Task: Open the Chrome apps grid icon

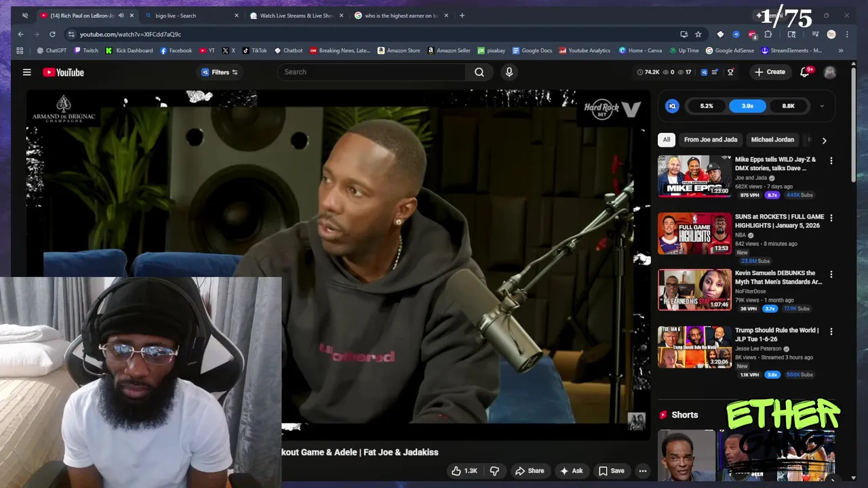Action: coord(20,50)
